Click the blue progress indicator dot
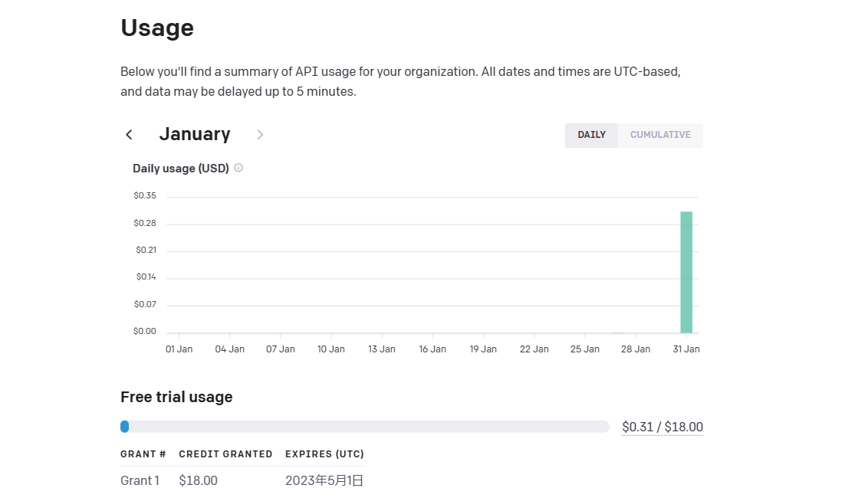Image resolution: width=868 pixels, height=501 pixels. pos(125,427)
